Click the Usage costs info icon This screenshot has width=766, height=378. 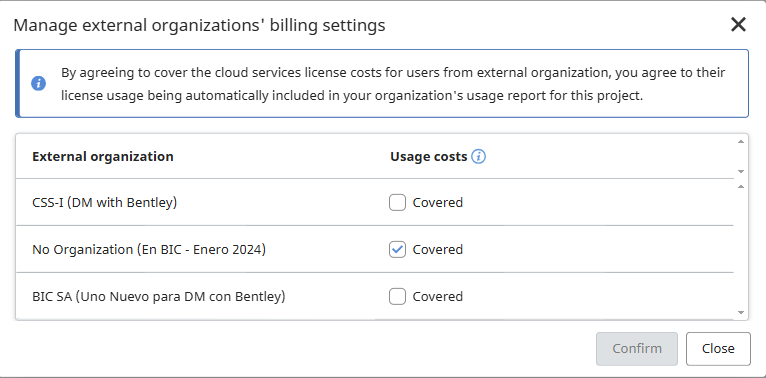pos(478,157)
